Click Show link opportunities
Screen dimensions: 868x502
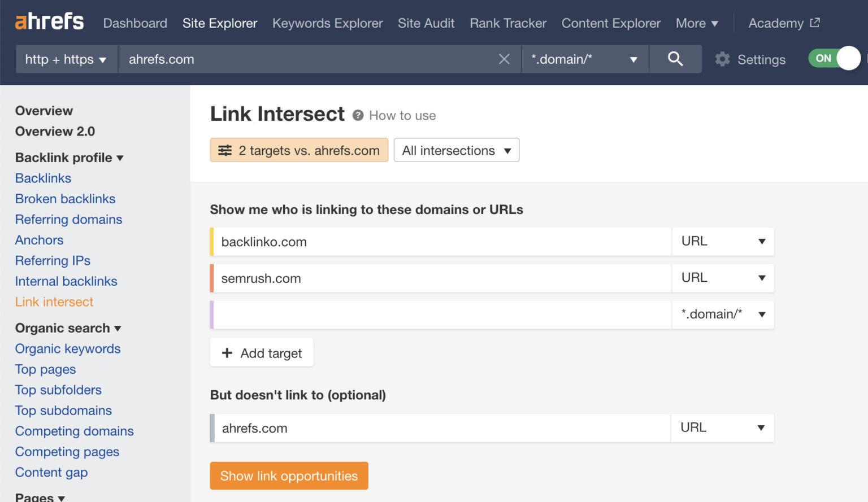289,476
